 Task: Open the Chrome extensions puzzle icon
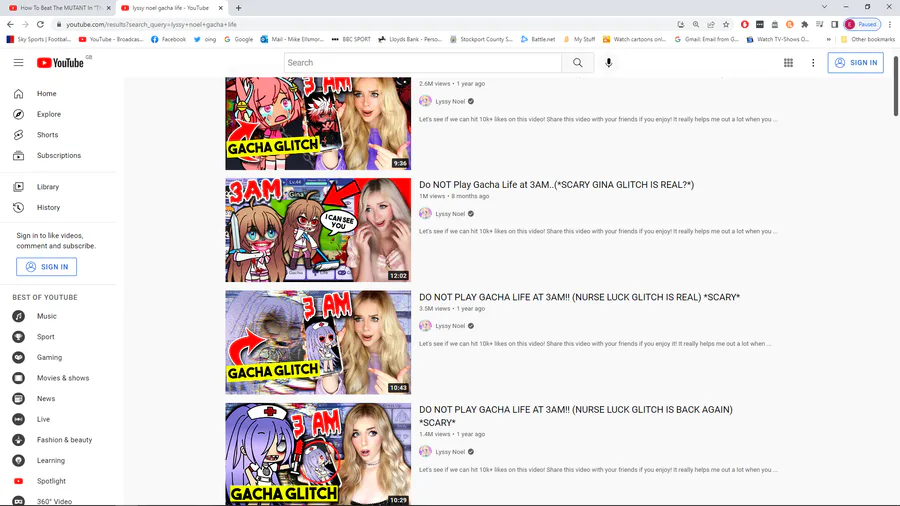(x=805, y=25)
